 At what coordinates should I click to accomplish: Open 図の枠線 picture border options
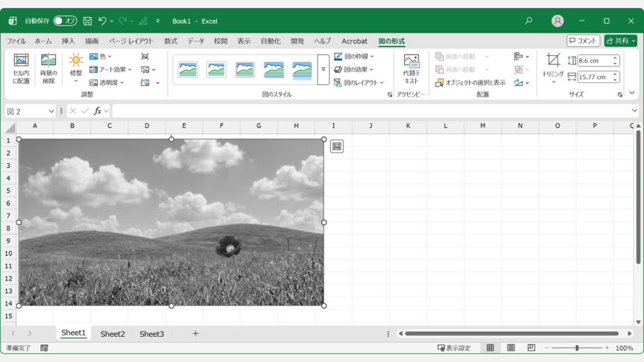[355, 57]
